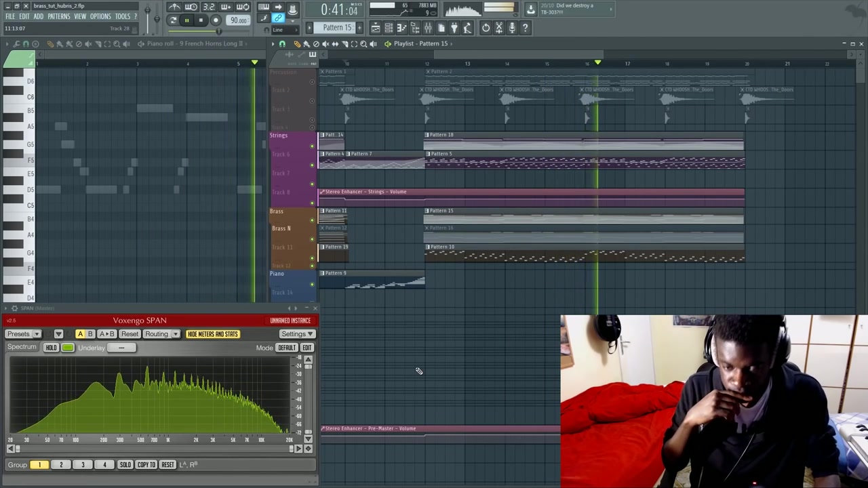Select the Mute tool in the Playlist toolbar
The width and height of the screenshot is (868, 488).
(325, 43)
